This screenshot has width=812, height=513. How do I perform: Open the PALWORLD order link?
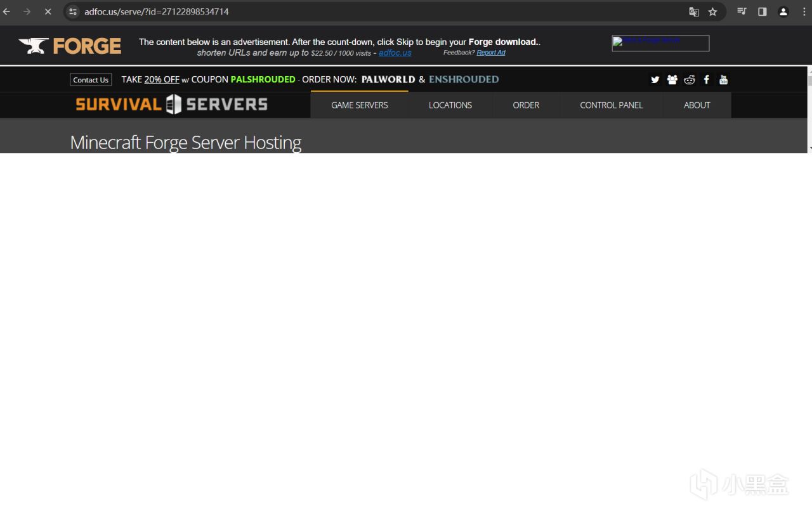pyautogui.click(x=388, y=79)
